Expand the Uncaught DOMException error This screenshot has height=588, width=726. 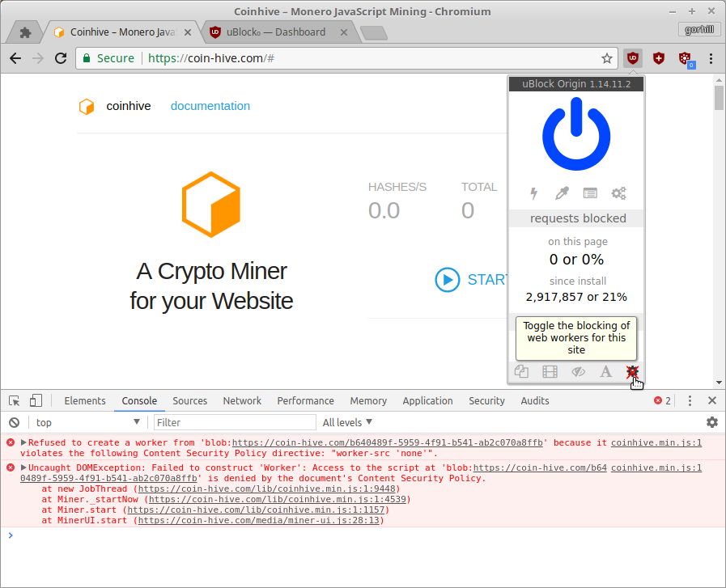click(23, 467)
